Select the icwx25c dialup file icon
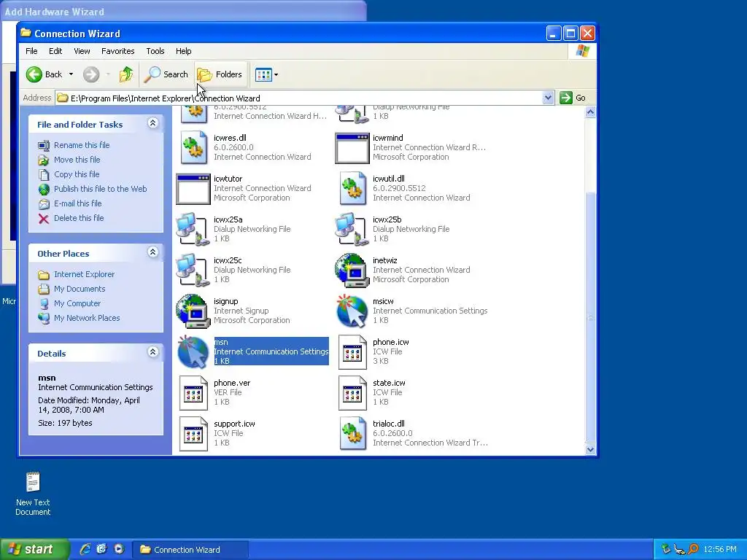 (x=193, y=271)
